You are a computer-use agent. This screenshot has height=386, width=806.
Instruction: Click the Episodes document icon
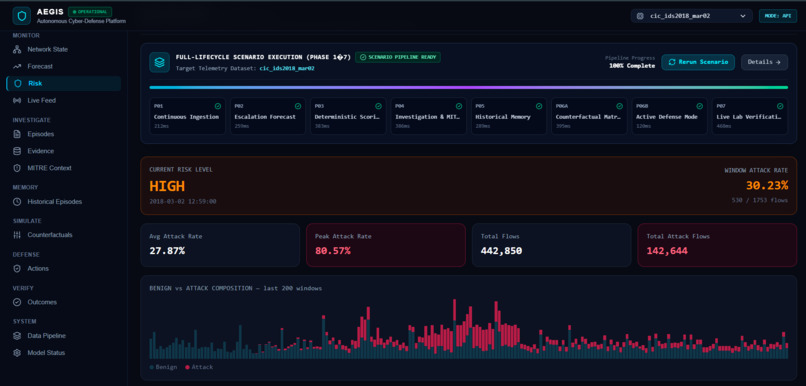pyautogui.click(x=17, y=134)
